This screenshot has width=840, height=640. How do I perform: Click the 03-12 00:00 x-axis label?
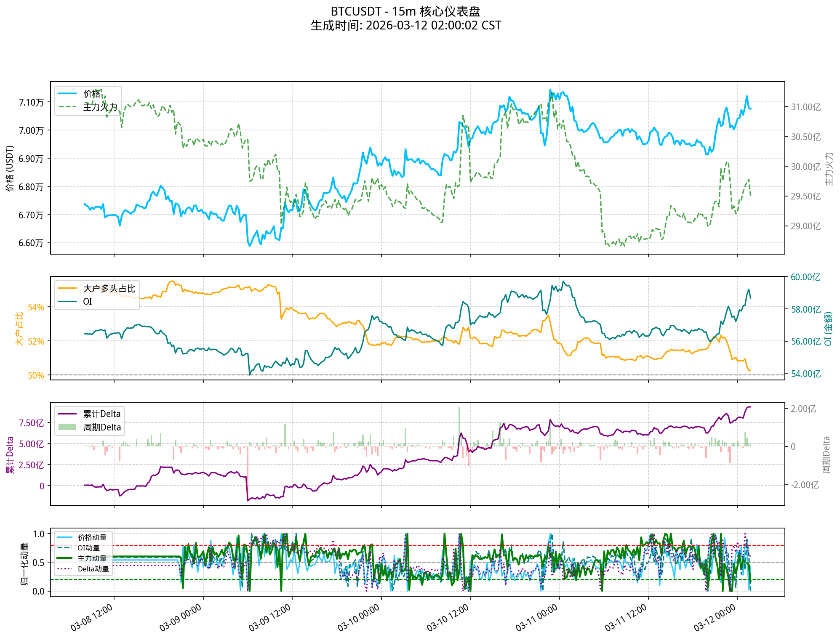tap(715, 618)
